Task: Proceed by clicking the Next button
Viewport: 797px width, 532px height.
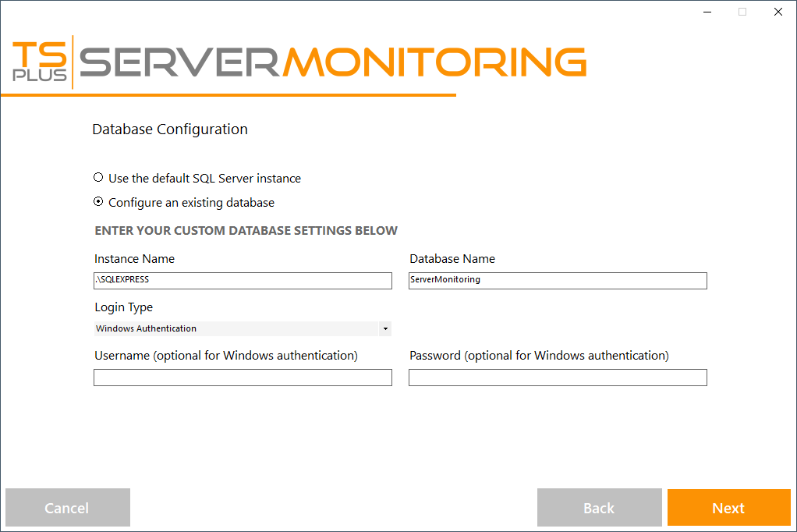Action: click(x=728, y=508)
